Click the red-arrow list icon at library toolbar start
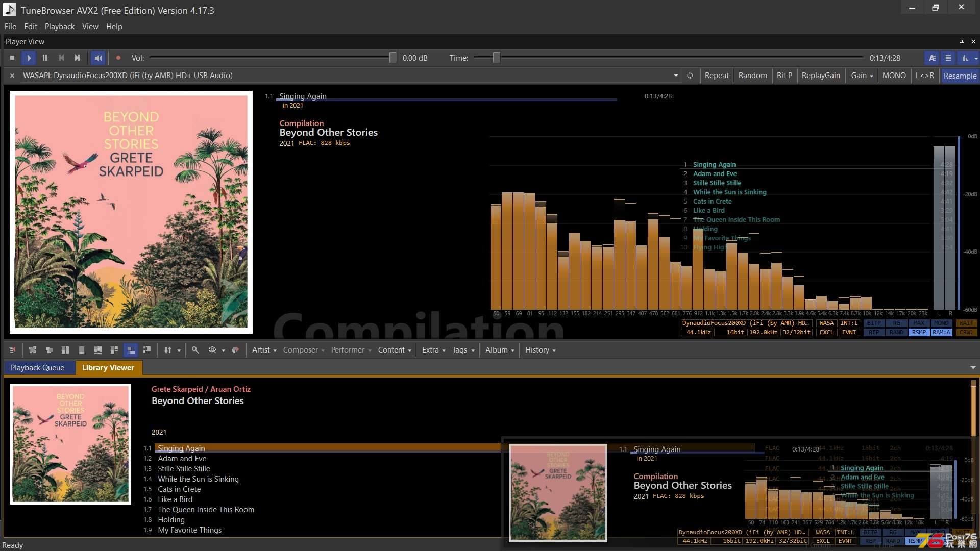 point(13,350)
